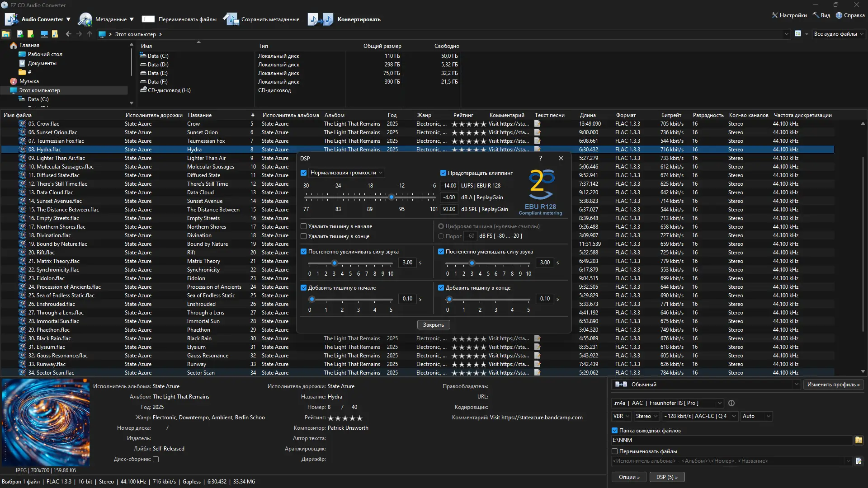Open the Все аудио файлы filter dropdown
This screenshot has width=868, height=488.
(838, 34)
